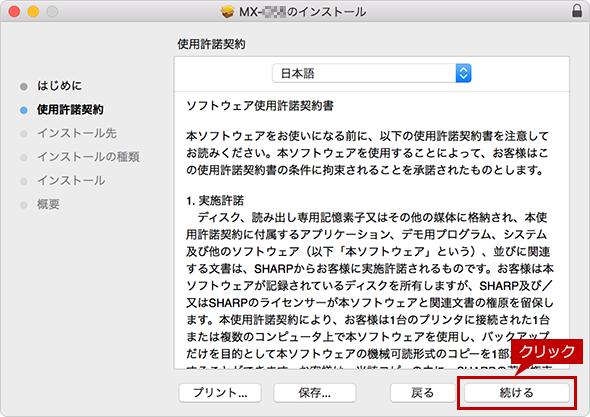Click the lock icon in title bar
The height and width of the screenshot is (417, 590).
pyautogui.click(x=577, y=11)
